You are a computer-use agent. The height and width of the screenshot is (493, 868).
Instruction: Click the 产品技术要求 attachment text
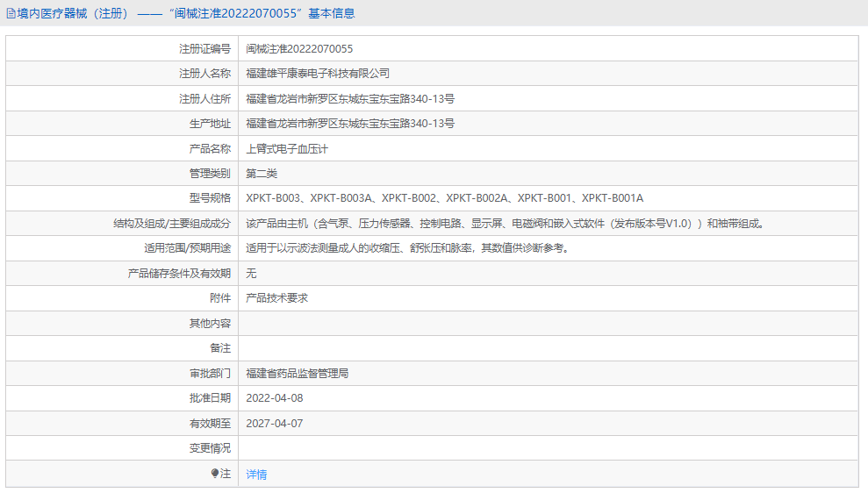click(x=276, y=298)
